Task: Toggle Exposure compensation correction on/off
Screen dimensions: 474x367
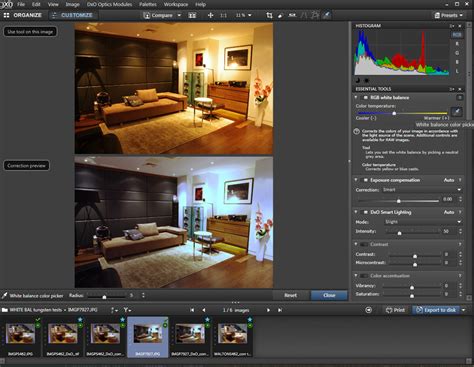Action: point(365,180)
